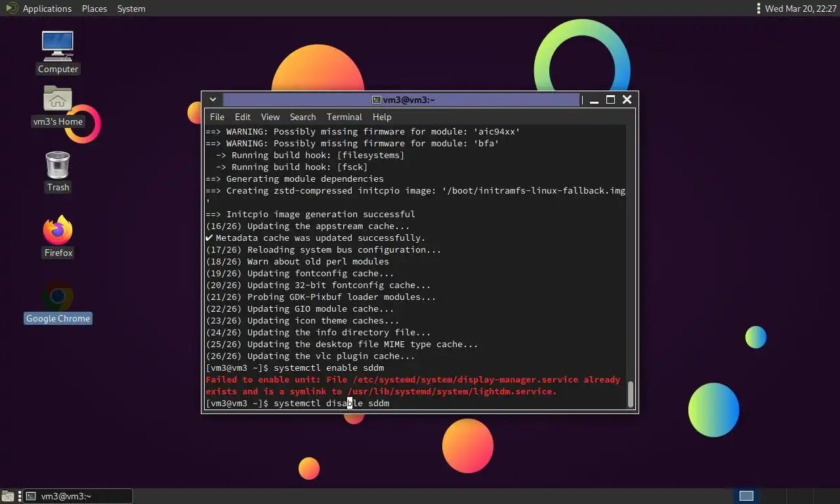840x504 pixels.
Task: Open the terminal Edit menu
Action: [x=243, y=117]
